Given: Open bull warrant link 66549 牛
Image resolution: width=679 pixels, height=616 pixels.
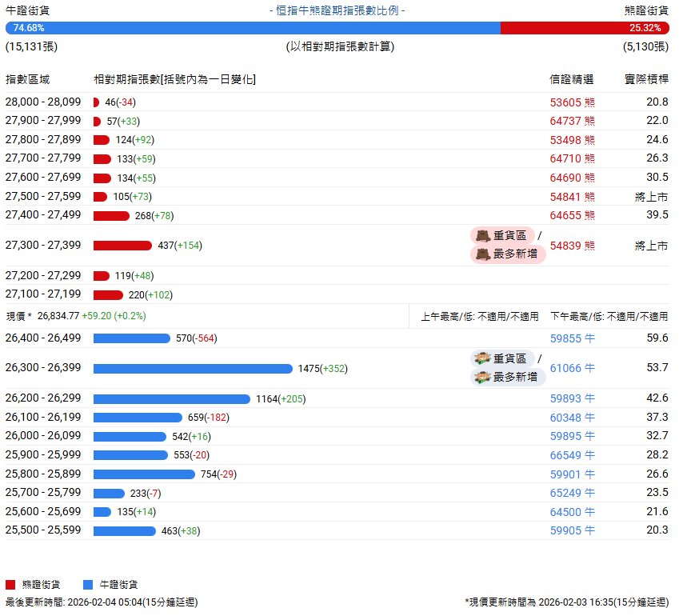Looking at the screenshot, I should pos(572,455).
